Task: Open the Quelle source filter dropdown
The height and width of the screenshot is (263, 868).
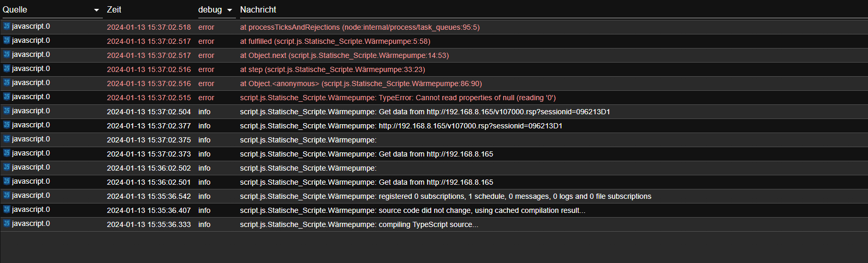Action: click(x=97, y=10)
